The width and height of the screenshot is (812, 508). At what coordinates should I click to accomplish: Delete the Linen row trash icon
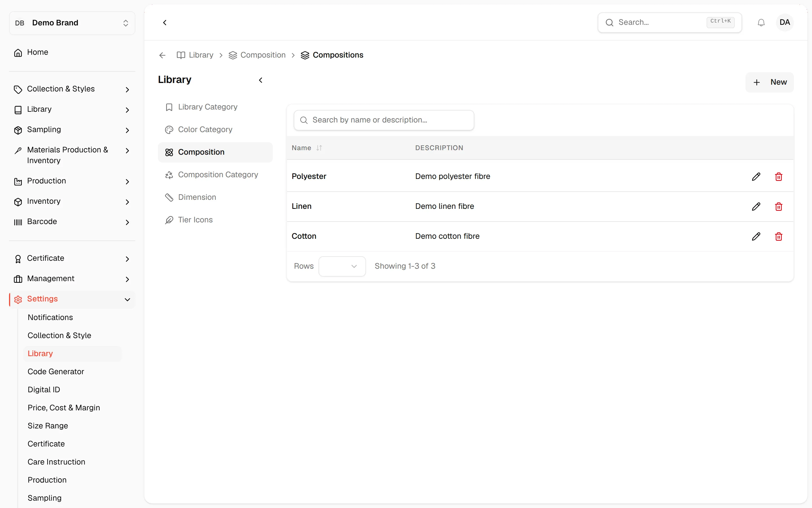779,206
